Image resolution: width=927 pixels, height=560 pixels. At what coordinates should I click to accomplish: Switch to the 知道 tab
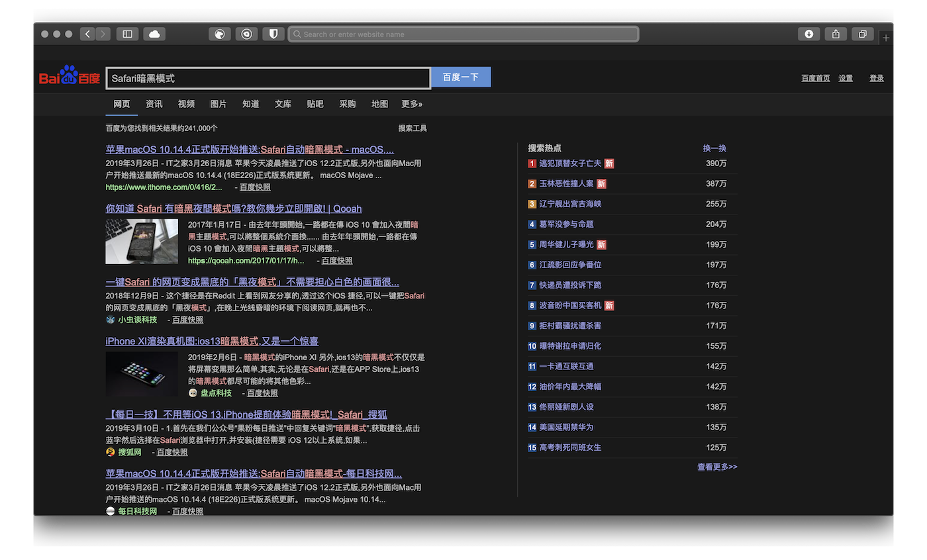(250, 104)
